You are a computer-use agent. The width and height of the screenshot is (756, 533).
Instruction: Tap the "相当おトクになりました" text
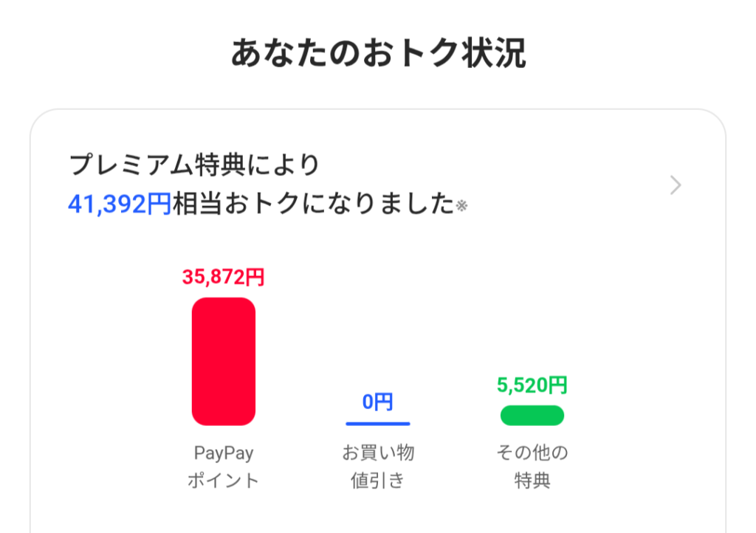pyautogui.click(x=312, y=204)
